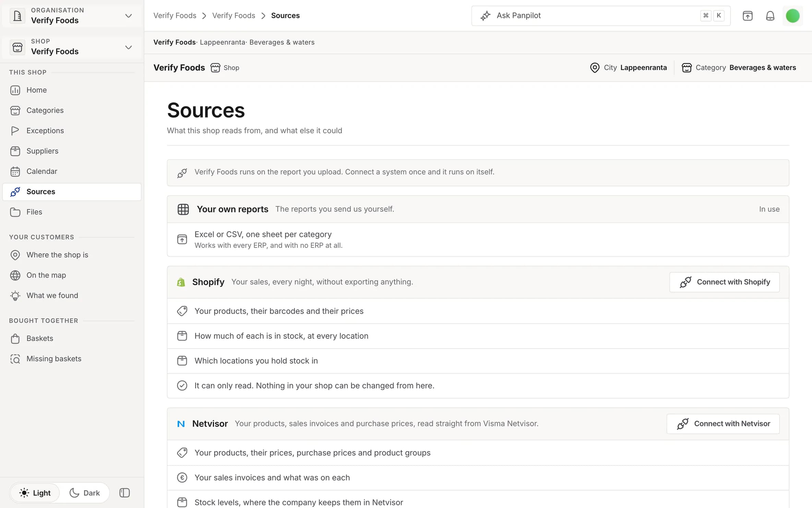Click the read-only checkmark icon
The width and height of the screenshot is (812, 508).
[x=182, y=385]
